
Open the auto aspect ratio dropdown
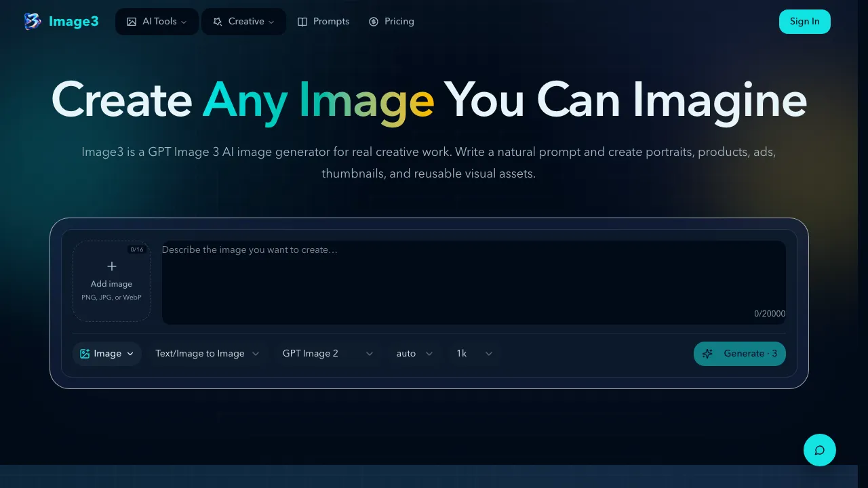tap(415, 354)
